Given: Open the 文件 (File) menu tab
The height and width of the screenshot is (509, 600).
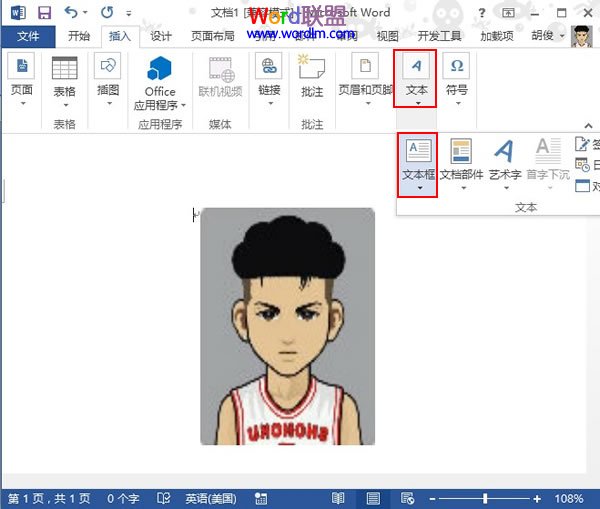Looking at the screenshot, I should (28, 36).
